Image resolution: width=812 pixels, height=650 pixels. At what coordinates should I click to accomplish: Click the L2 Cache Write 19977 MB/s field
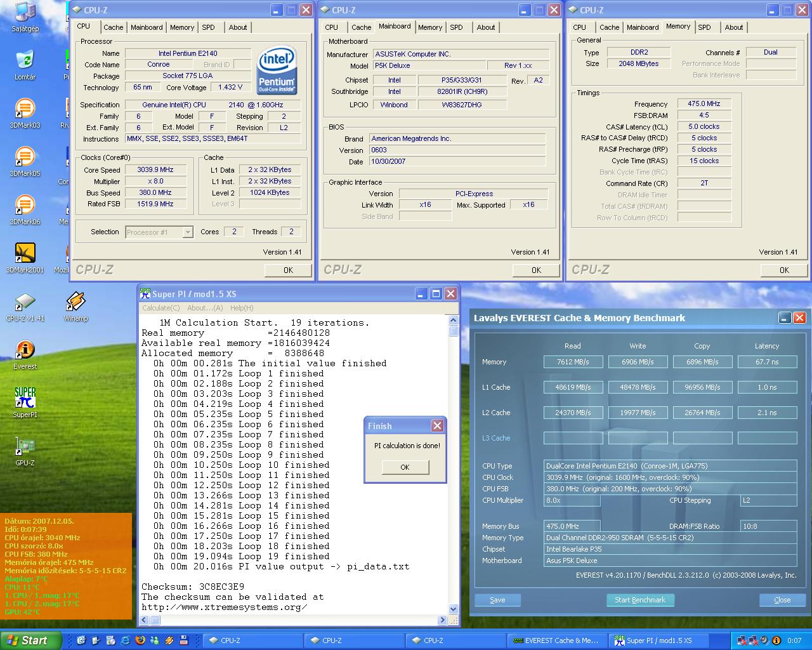(638, 413)
